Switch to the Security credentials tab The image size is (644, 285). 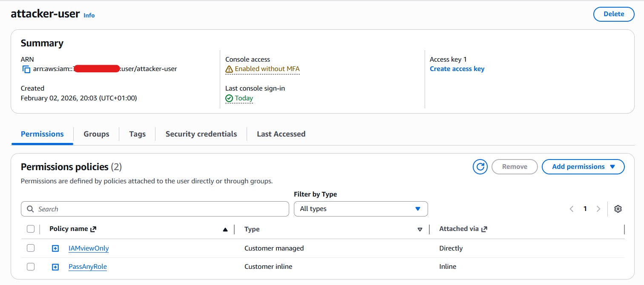[201, 134]
